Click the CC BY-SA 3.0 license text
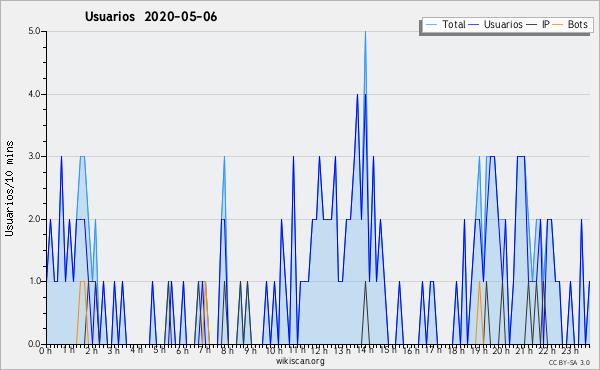 click(569, 362)
